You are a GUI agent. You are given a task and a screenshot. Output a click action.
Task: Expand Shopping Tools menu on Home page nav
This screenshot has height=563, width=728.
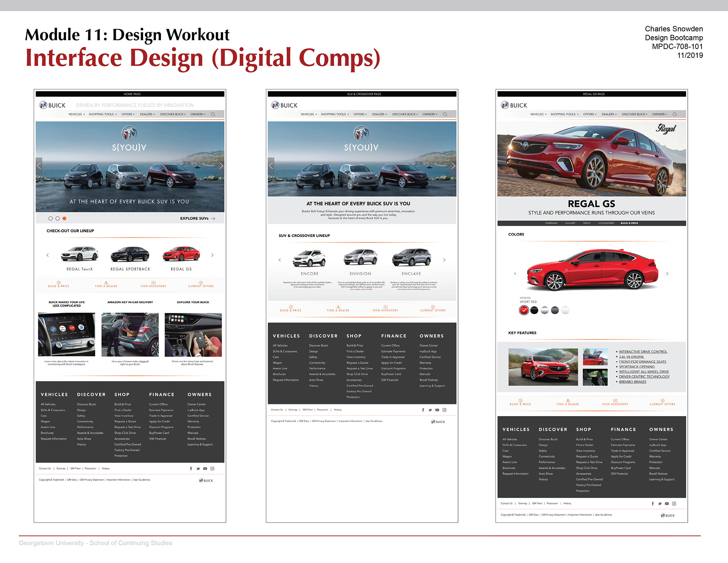[103, 114]
